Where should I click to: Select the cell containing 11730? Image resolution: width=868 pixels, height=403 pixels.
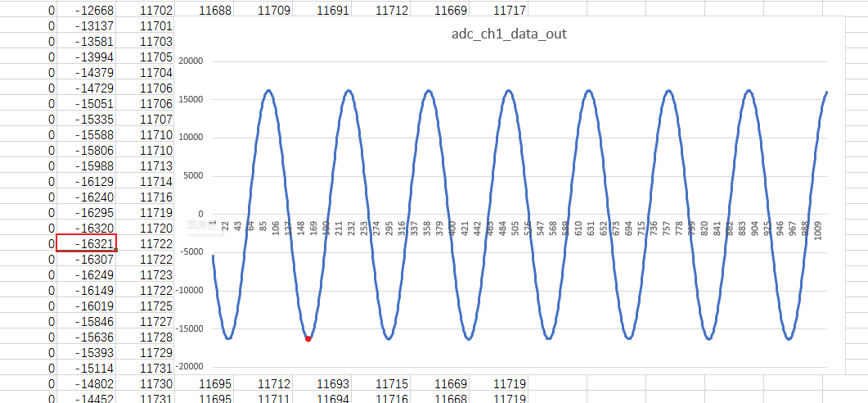pyautogui.click(x=146, y=383)
